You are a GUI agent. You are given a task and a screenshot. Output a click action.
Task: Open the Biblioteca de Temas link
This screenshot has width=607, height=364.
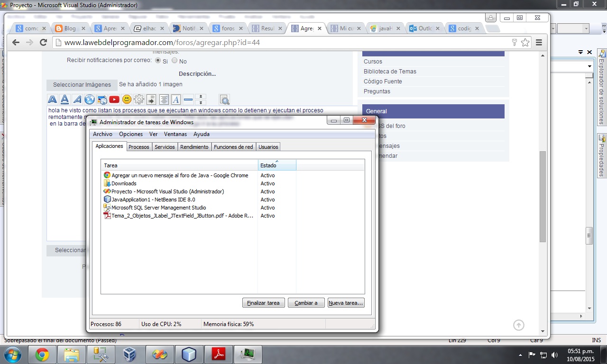point(390,72)
